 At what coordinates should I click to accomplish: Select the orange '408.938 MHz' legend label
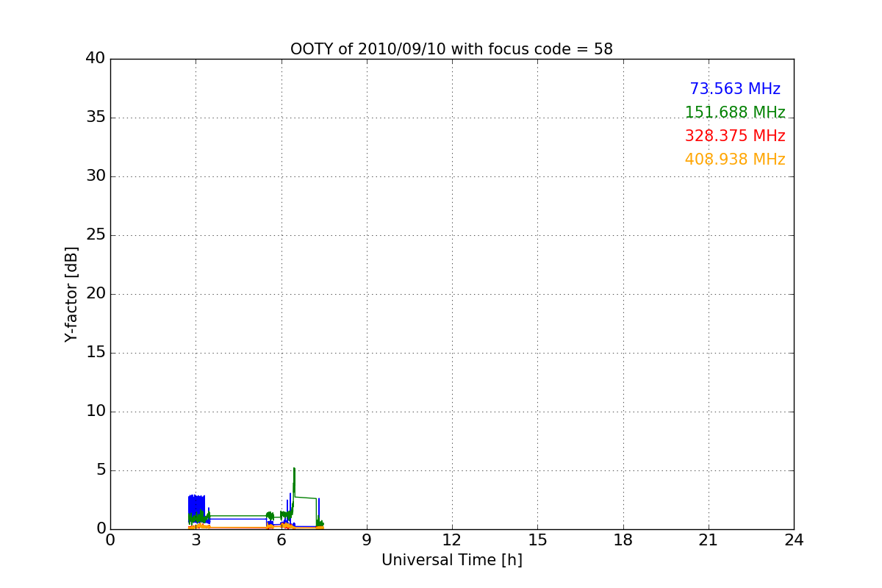[x=735, y=159]
